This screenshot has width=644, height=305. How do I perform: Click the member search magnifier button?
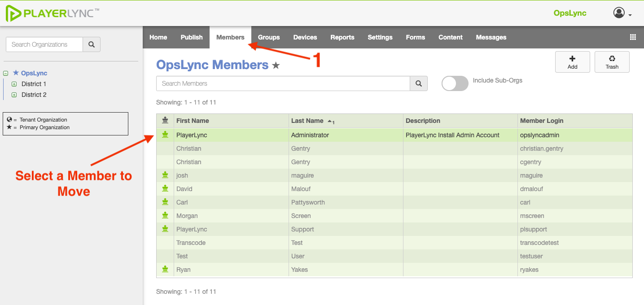pos(419,83)
